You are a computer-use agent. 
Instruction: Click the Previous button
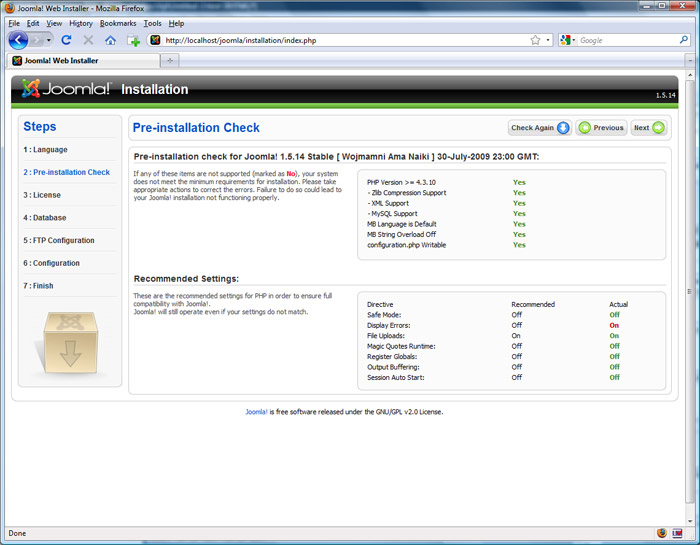click(x=601, y=128)
